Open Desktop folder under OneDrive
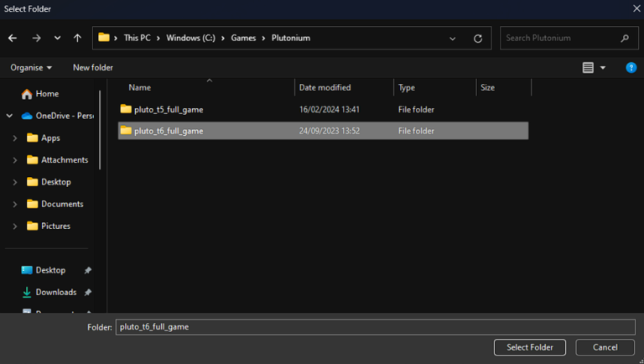The height and width of the screenshot is (364, 644). [49, 182]
